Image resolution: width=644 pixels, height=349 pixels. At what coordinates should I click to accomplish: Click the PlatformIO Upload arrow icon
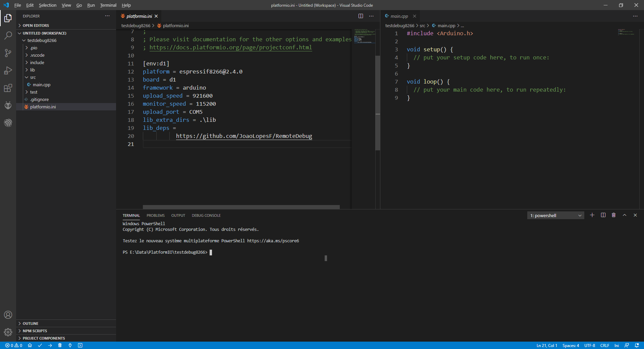coord(50,345)
